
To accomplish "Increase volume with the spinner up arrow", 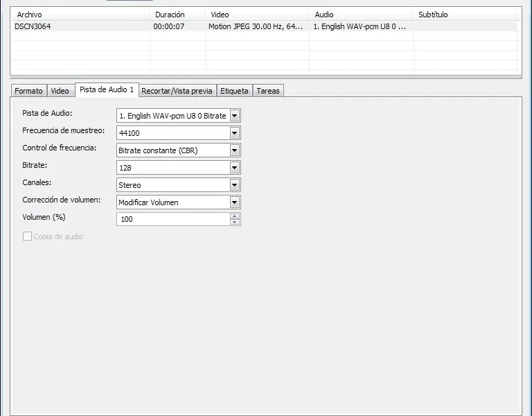I will 234,216.
